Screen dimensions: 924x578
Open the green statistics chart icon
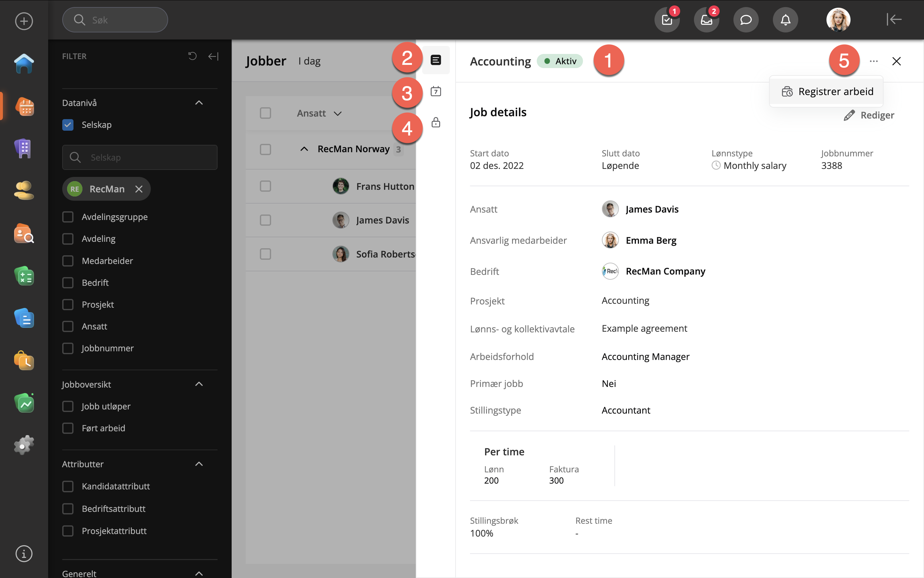(x=24, y=403)
